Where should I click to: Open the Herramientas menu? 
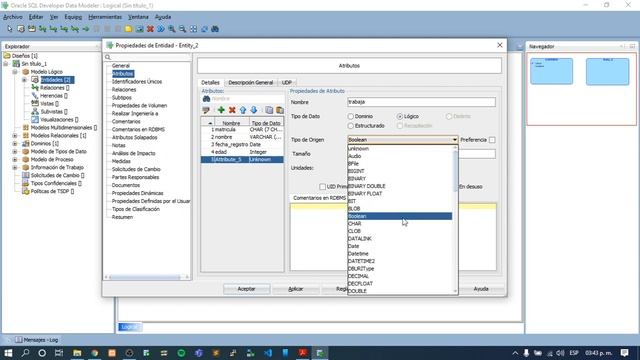point(105,17)
